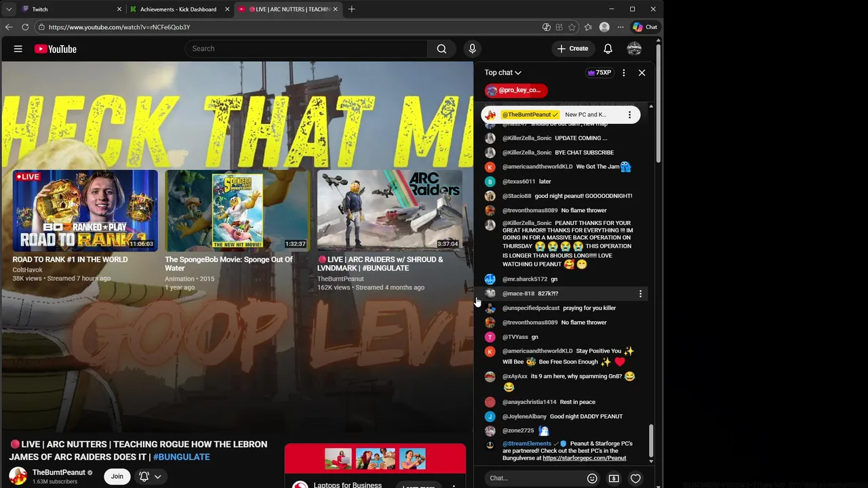Open ARC Raiders w/ Shroud thumbnail
The image size is (868, 488).
click(x=390, y=210)
